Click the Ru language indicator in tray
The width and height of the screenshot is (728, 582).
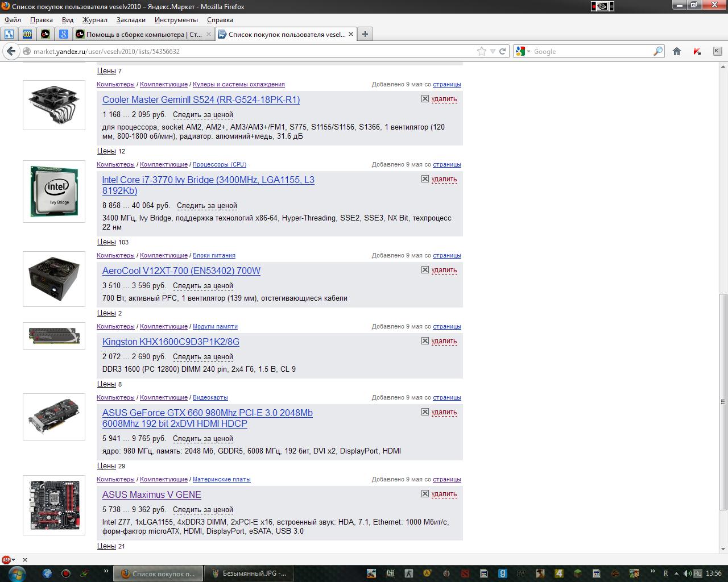pos(698,573)
